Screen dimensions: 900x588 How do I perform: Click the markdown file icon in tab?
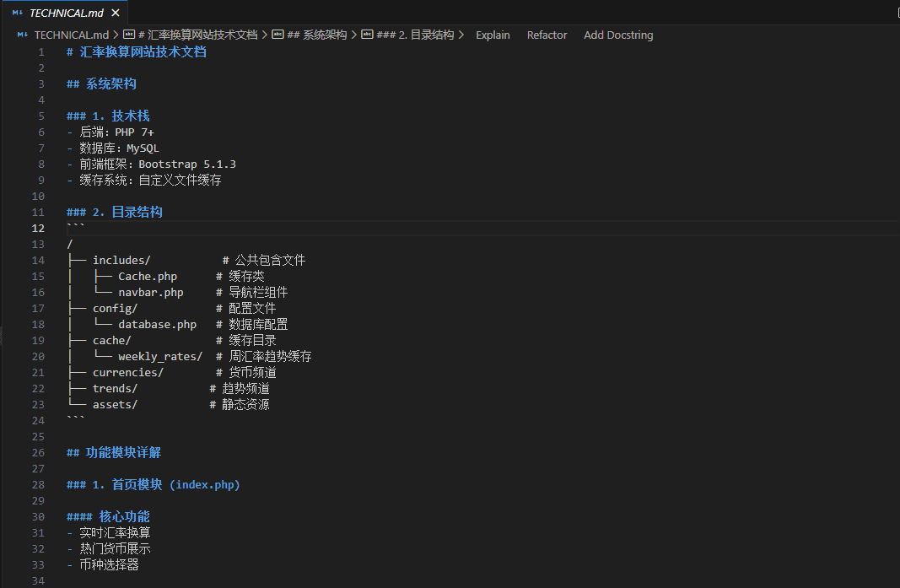[x=18, y=13]
